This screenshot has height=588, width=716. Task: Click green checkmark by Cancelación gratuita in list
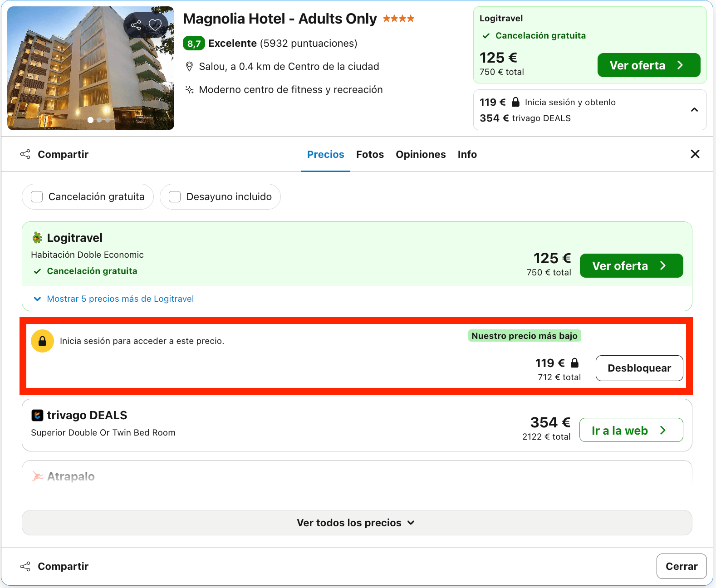38,271
